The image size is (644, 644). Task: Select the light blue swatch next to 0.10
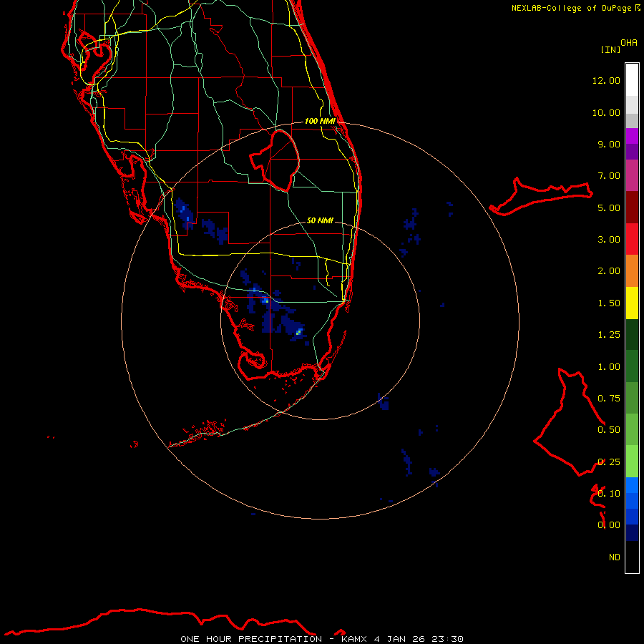coord(632,485)
